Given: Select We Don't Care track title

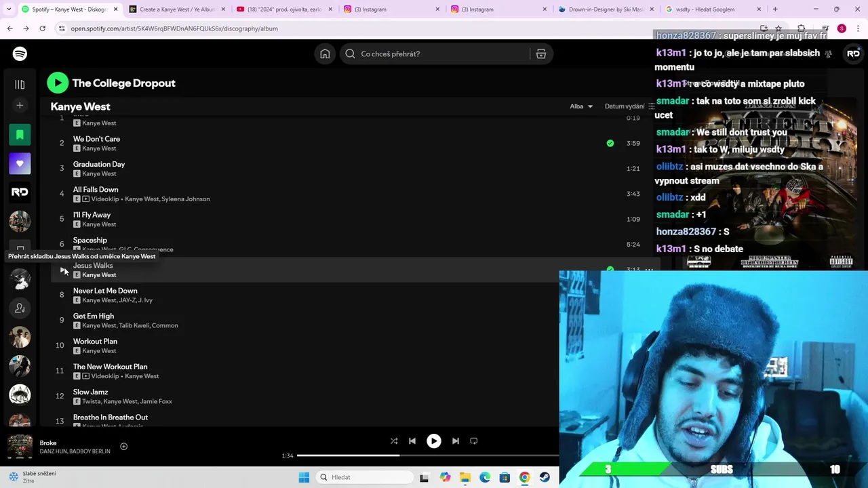Looking at the screenshot, I should point(96,139).
